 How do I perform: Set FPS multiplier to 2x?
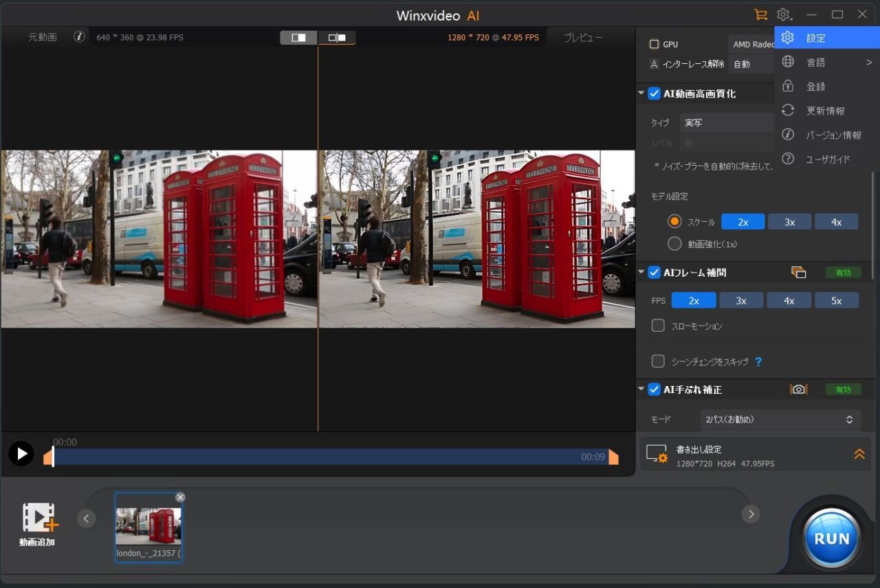[x=694, y=300]
